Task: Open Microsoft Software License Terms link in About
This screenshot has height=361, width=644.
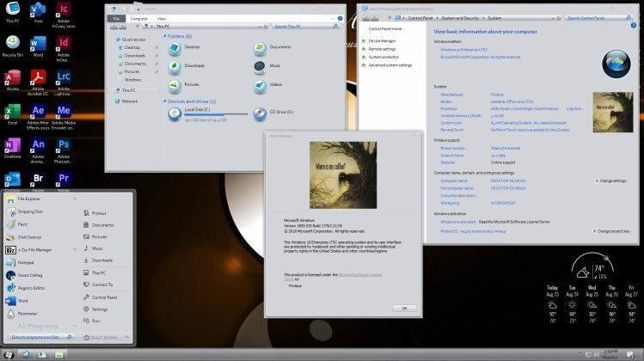Action: pos(360,275)
